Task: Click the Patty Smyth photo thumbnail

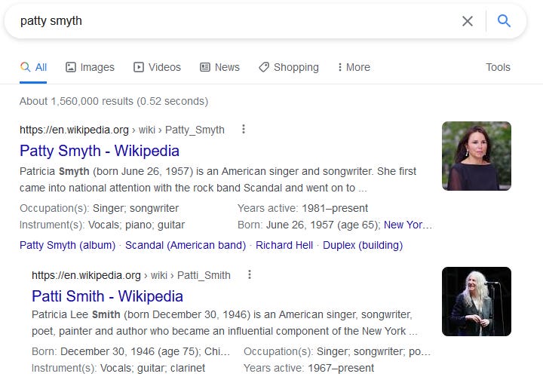Action: click(477, 156)
